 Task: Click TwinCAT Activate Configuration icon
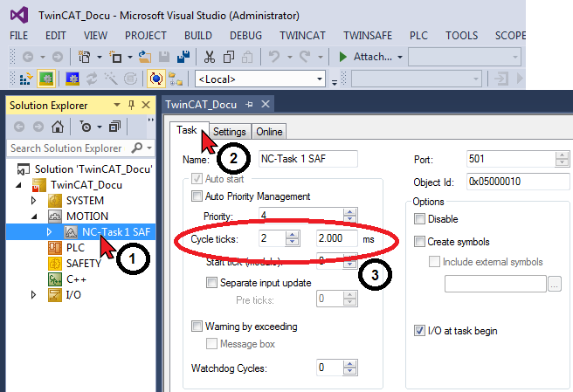26,79
